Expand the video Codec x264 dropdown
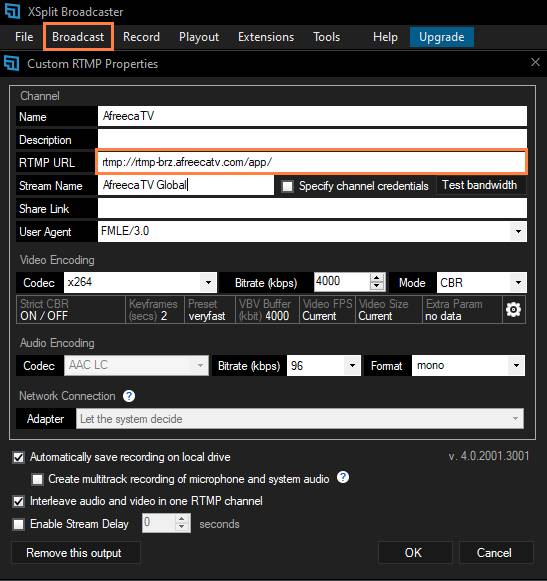 pyautogui.click(x=209, y=283)
